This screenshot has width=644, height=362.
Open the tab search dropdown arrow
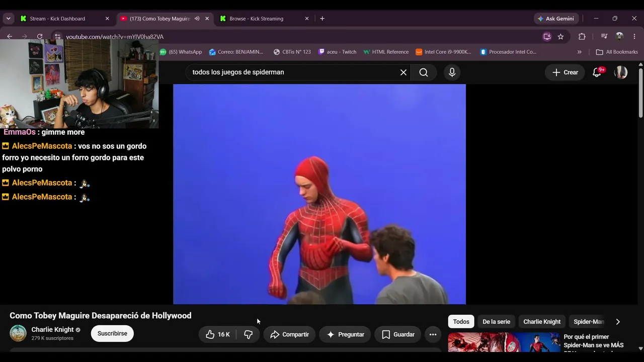[8, 19]
